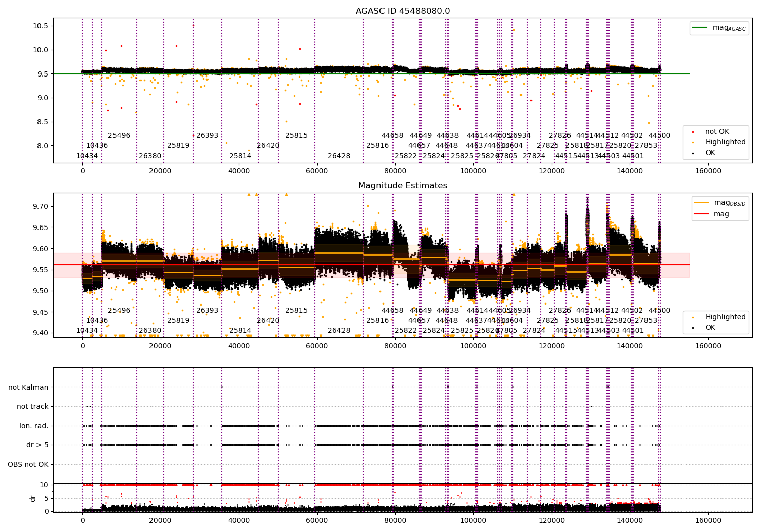
Task: Click obsid label 10434 in the AGASC ID plot
Action: click(87, 156)
